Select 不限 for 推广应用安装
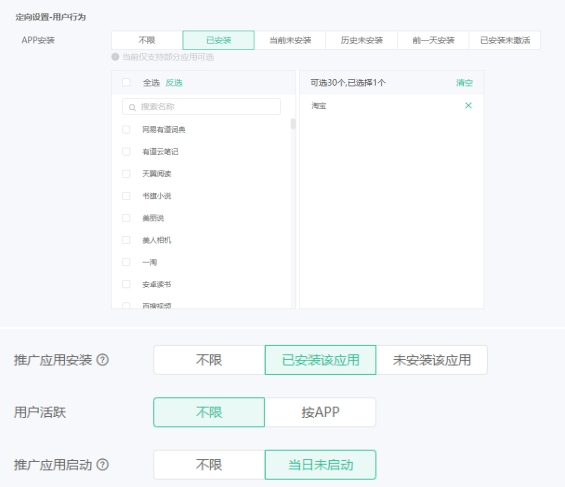This screenshot has width=565, height=487. [209, 360]
